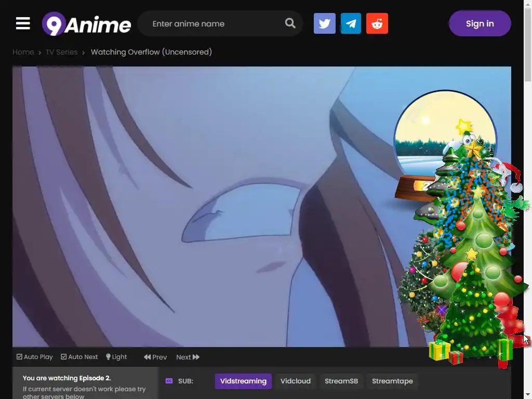532x399 pixels.
Task: Click the Sign in button
Action: [480, 23]
